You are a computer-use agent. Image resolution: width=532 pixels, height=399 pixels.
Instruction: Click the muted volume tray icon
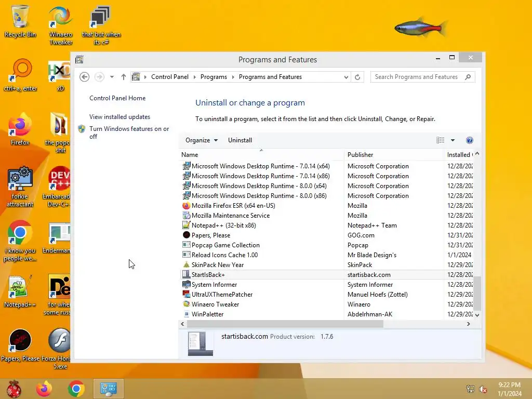tap(483, 389)
